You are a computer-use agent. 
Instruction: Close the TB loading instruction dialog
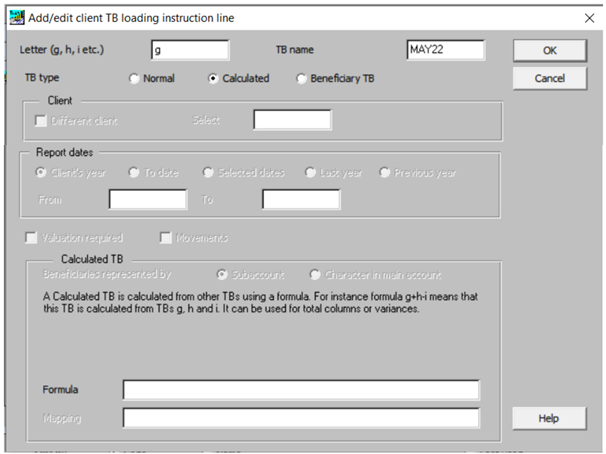589,18
